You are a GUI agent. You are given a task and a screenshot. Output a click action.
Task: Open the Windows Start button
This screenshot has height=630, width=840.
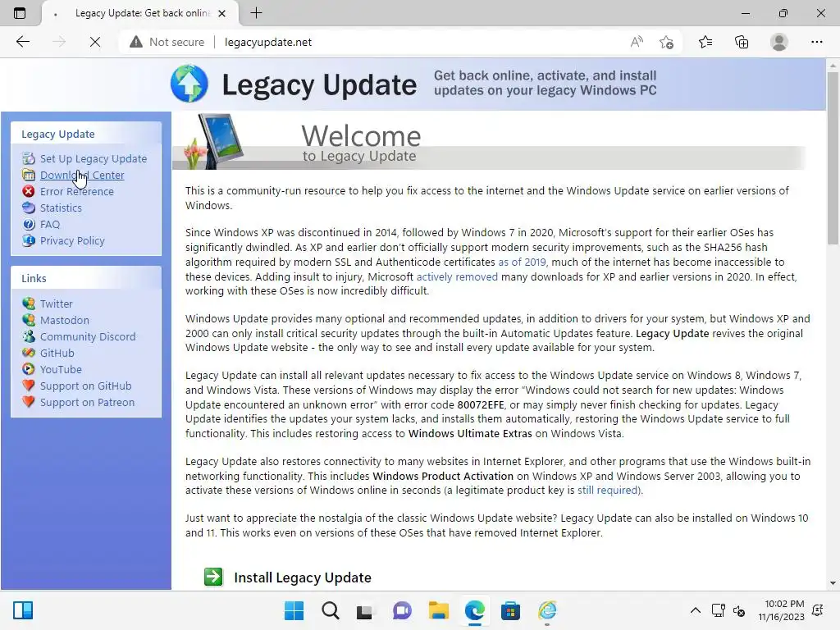(294, 610)
